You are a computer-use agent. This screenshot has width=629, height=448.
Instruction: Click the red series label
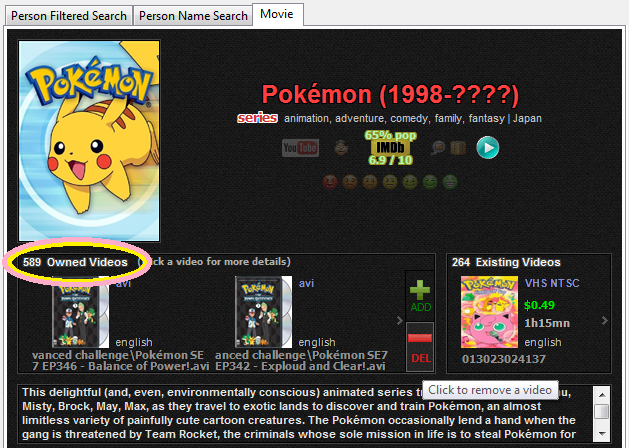coord(257,118)
